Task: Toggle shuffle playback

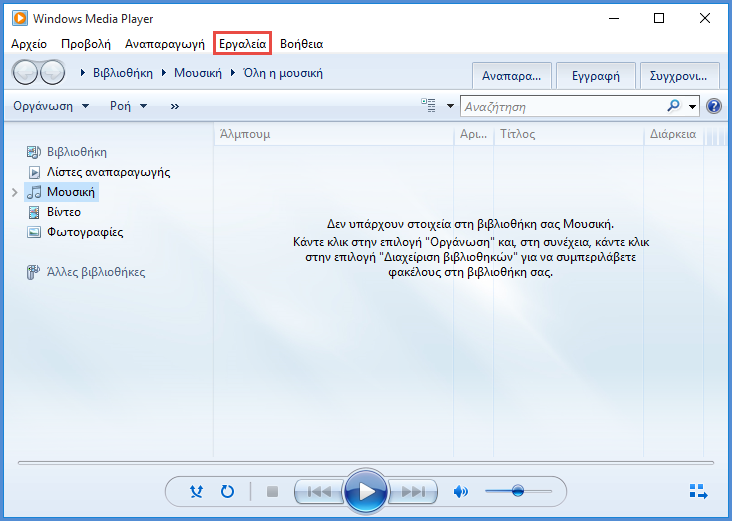Action: pos(197,491)
